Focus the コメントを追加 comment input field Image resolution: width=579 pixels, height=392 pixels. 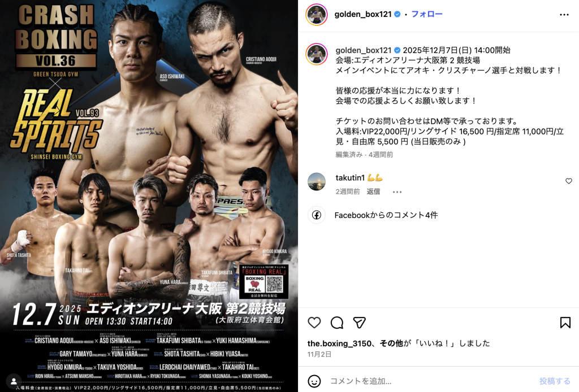point(430,381)
